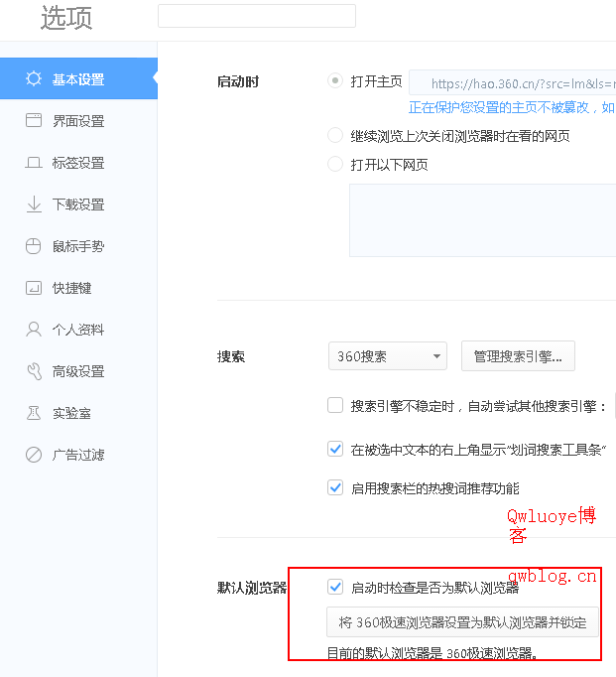Click the search box beside 选项
616x677 pixels.
(256, 16)
